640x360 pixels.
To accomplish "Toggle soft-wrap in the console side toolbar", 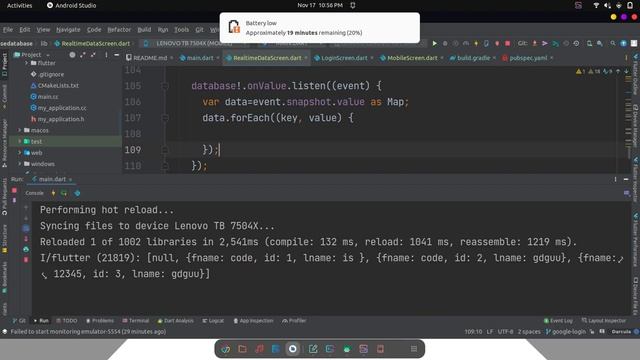I will 26,228.
